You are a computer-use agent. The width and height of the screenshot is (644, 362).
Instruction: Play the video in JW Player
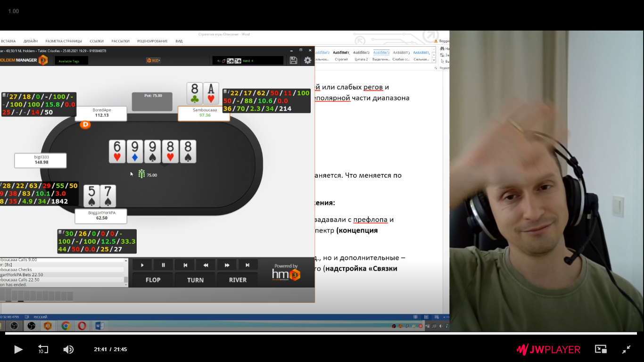coord(18,349)
